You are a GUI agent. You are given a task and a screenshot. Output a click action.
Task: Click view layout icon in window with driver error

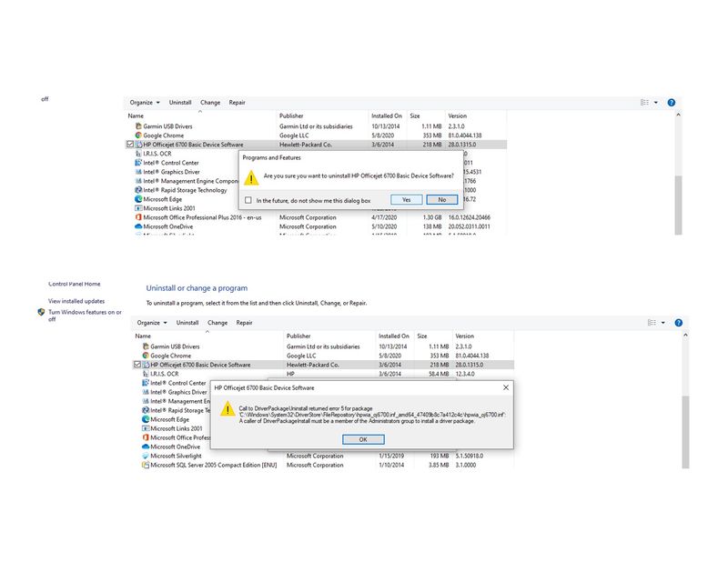tap(652, 322)
